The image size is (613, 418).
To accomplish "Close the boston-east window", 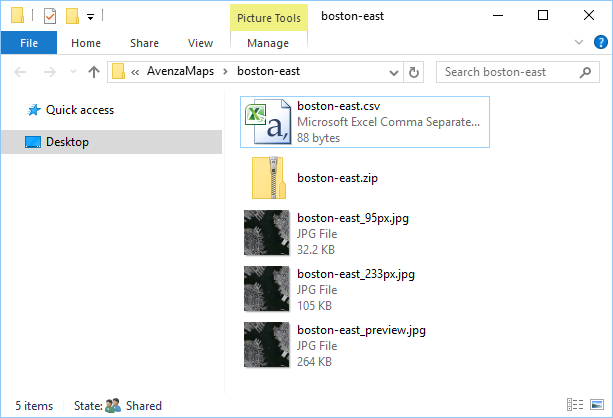I will [589, 16].
